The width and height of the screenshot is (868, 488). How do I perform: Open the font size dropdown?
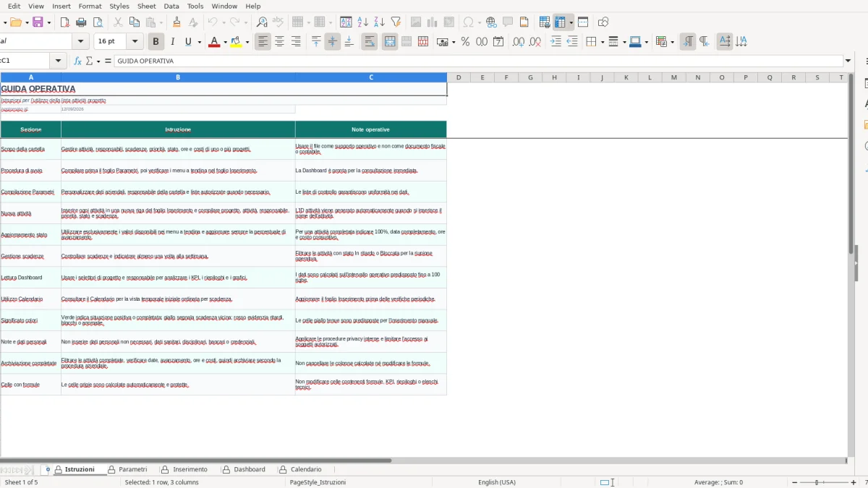(x=135, y=42)
